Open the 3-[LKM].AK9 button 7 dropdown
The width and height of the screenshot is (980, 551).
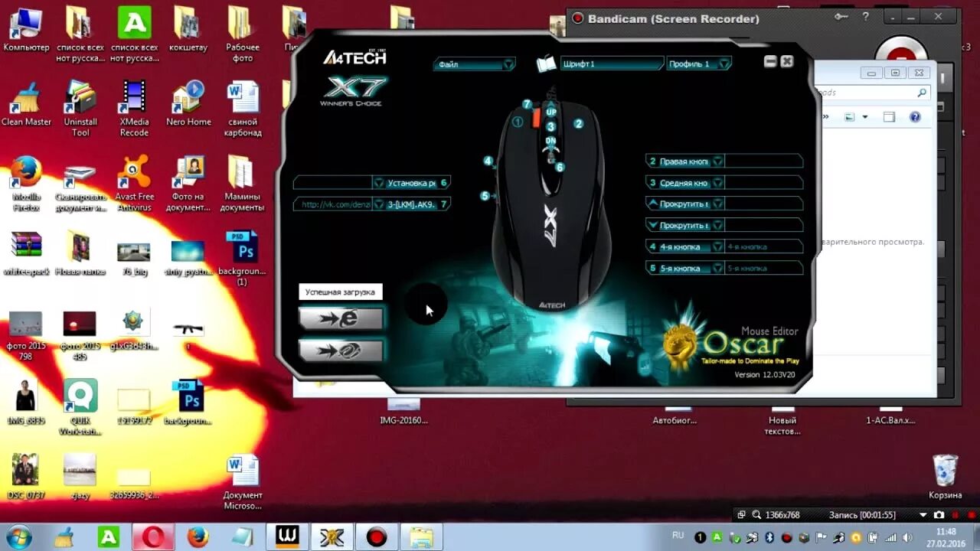point(378,204)
